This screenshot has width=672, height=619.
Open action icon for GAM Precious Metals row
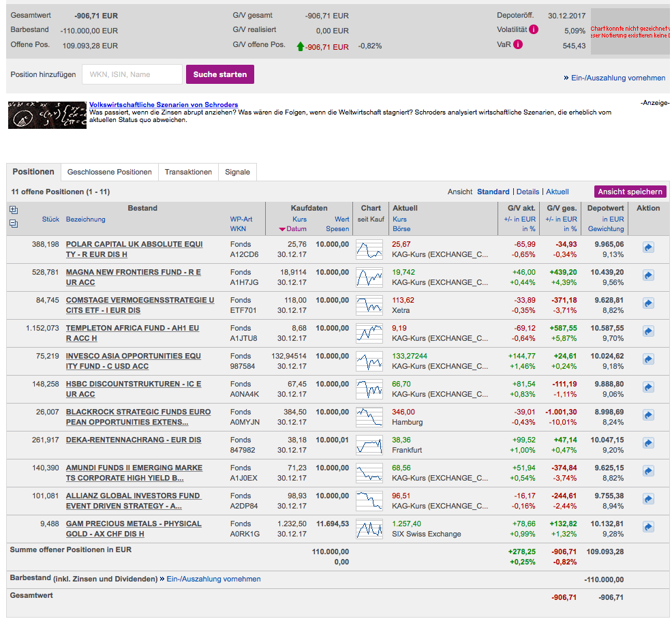coord(648,526)
